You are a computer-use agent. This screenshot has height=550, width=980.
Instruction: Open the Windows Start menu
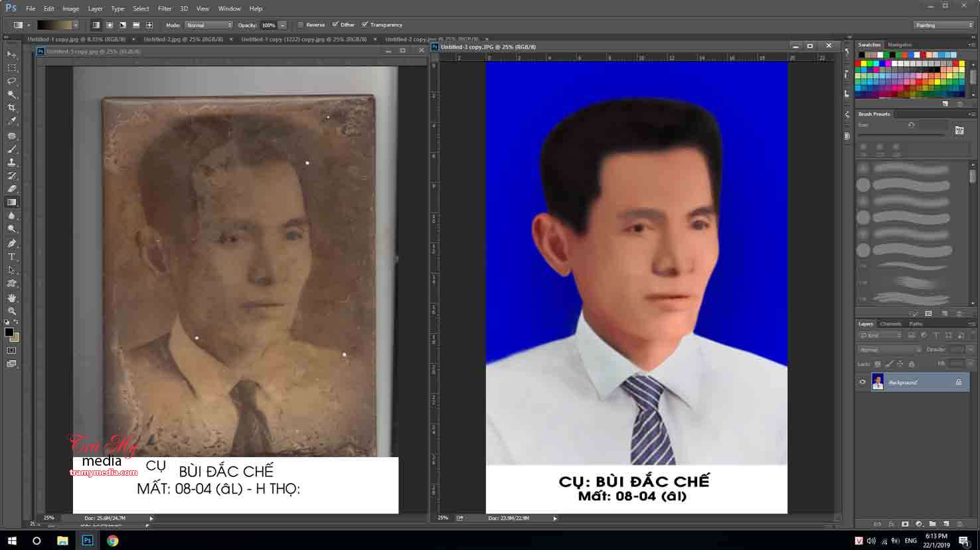pos(12,541)
